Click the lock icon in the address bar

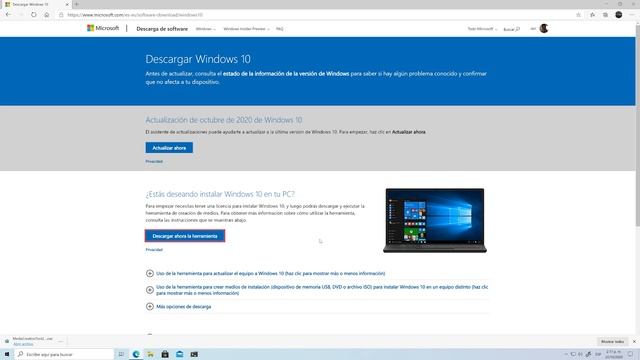click(x=61, y=15)
